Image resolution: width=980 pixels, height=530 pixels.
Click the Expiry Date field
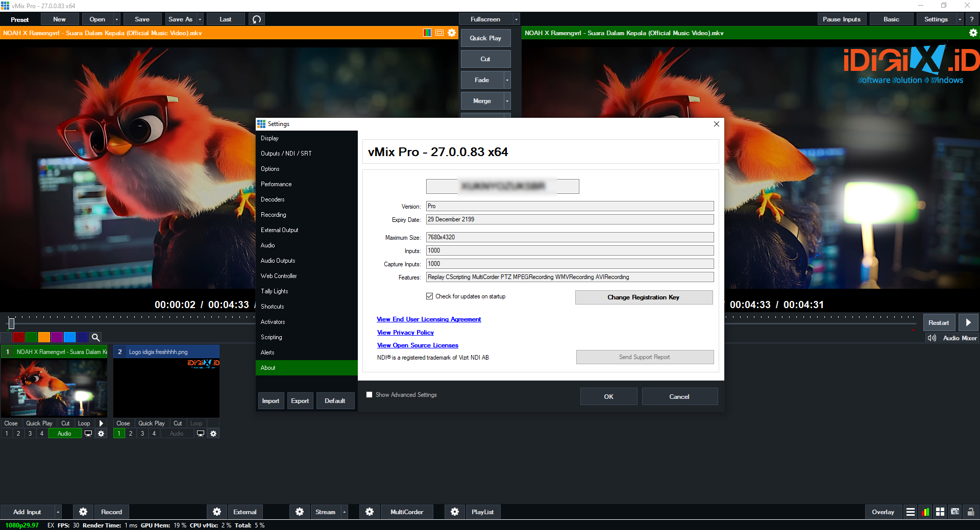point(570,219)
